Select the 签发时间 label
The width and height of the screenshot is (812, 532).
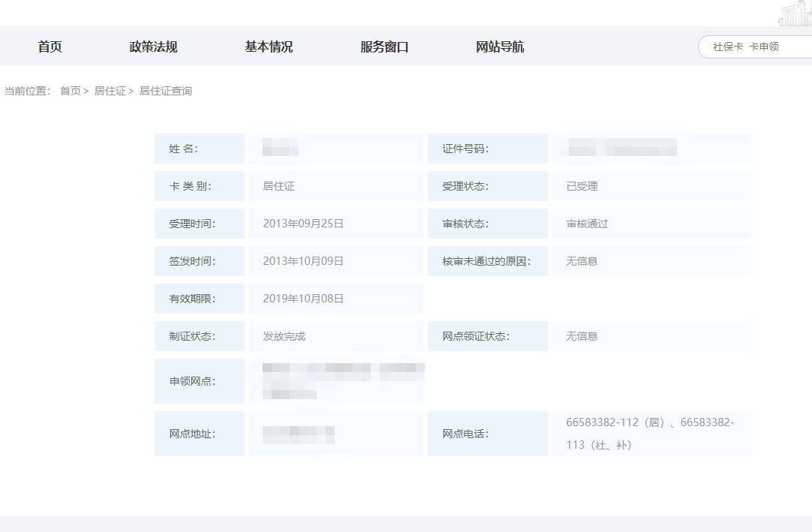pyautogui.click(x=192, y=261)
